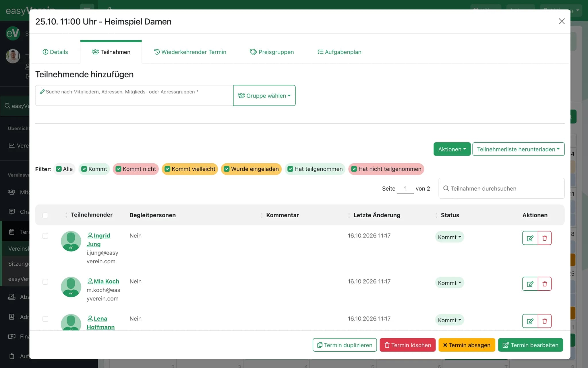588x368 pixels.
Task: Open the Wiederkehrender Termin tab
Action: pyautogui.click(x=190, y=52)
